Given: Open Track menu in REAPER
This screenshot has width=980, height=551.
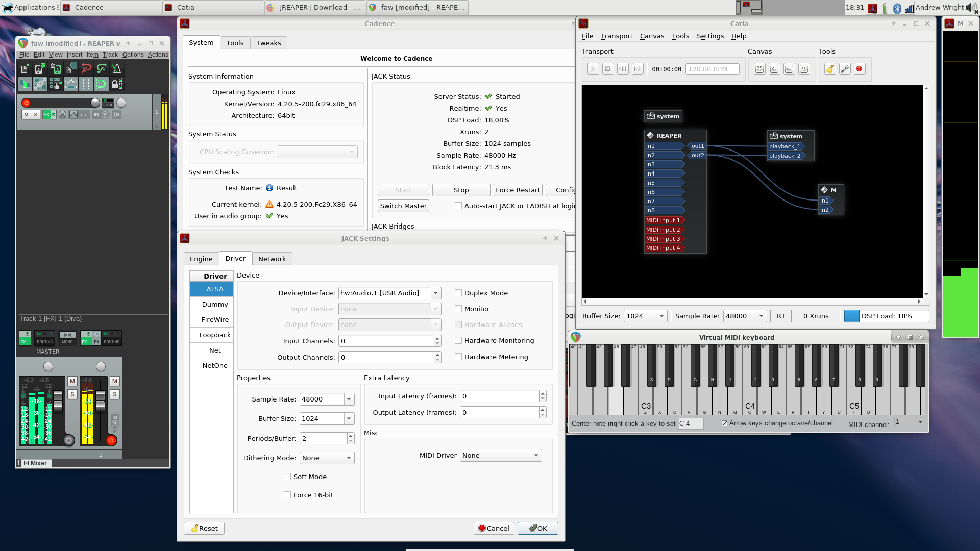Looking at the screenshot, I should coord(110,55).
